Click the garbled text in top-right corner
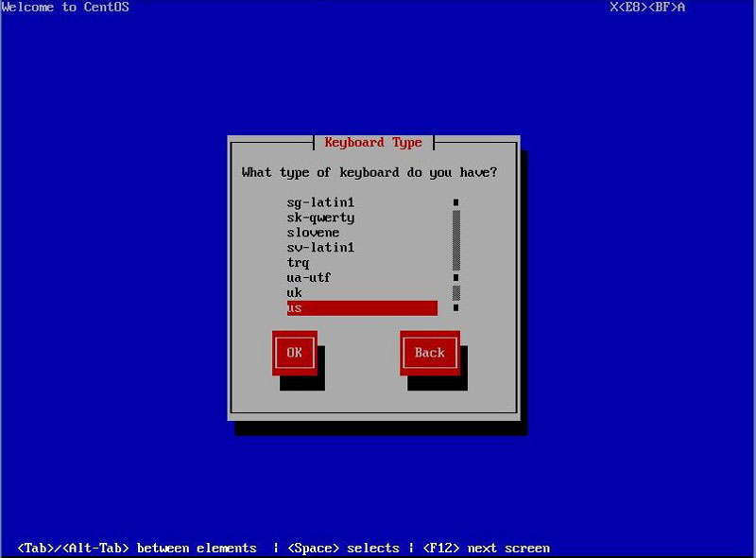Screen dimensions: 756x558 tap(647, 8)
